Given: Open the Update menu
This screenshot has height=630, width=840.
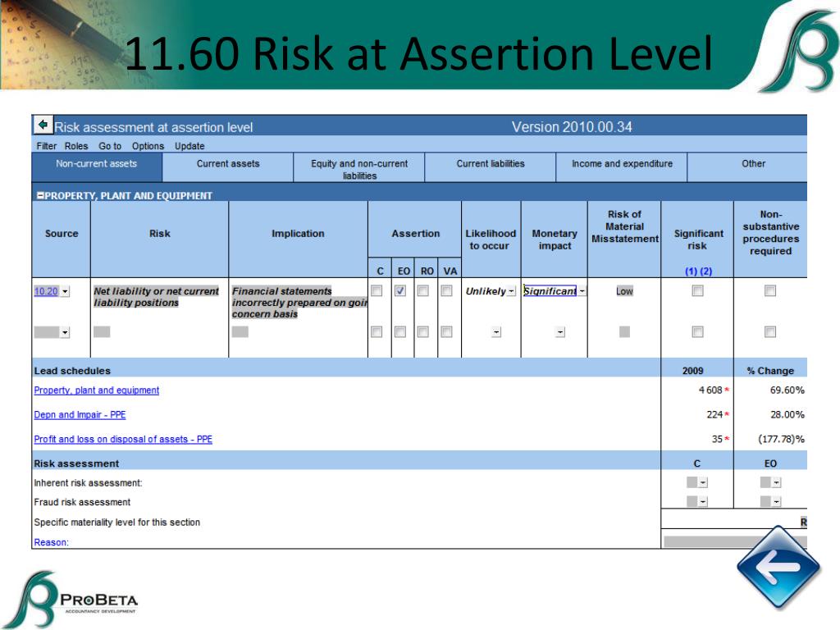Looking at the screenshot, I should click(x=189, y=146).
